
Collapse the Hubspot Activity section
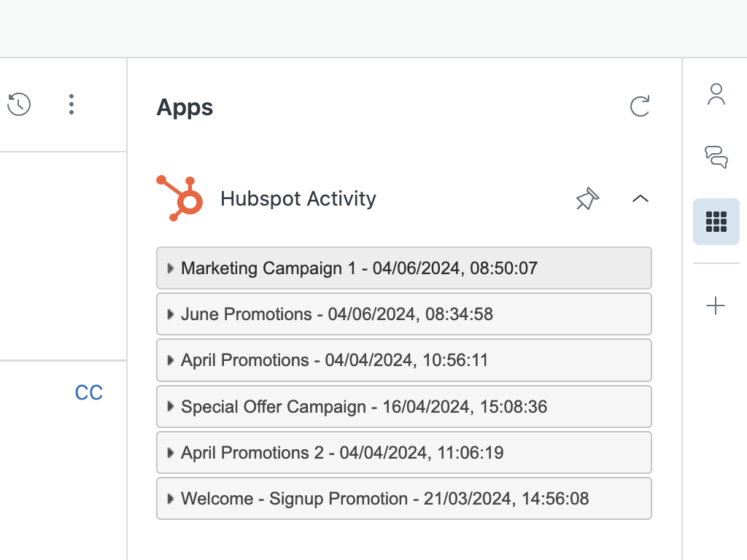[x=640, y=198]
